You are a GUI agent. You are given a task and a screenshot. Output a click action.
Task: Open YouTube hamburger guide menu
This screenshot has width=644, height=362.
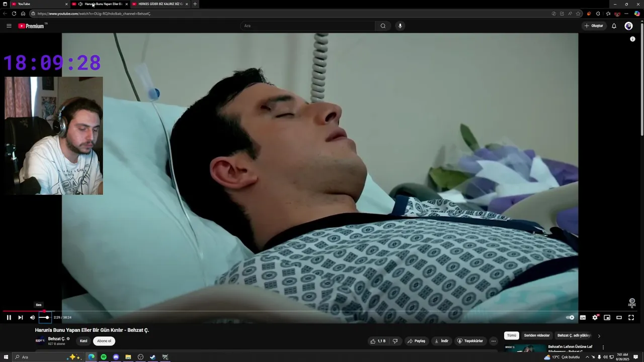(x=9, y=26)
